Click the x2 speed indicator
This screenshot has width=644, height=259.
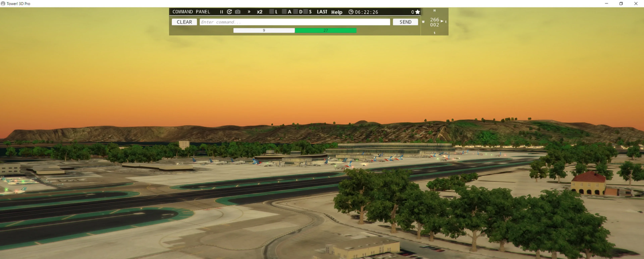tap(259, 12)
